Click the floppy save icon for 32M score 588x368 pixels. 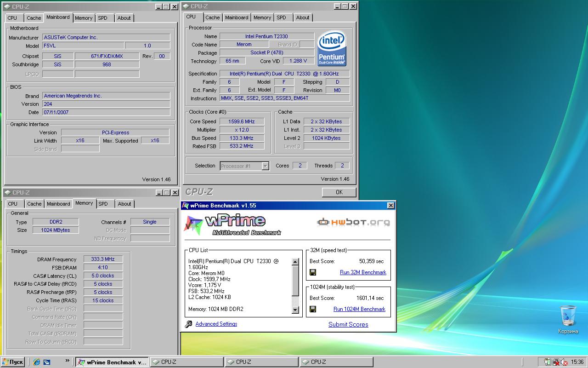(x=313, y=272)
